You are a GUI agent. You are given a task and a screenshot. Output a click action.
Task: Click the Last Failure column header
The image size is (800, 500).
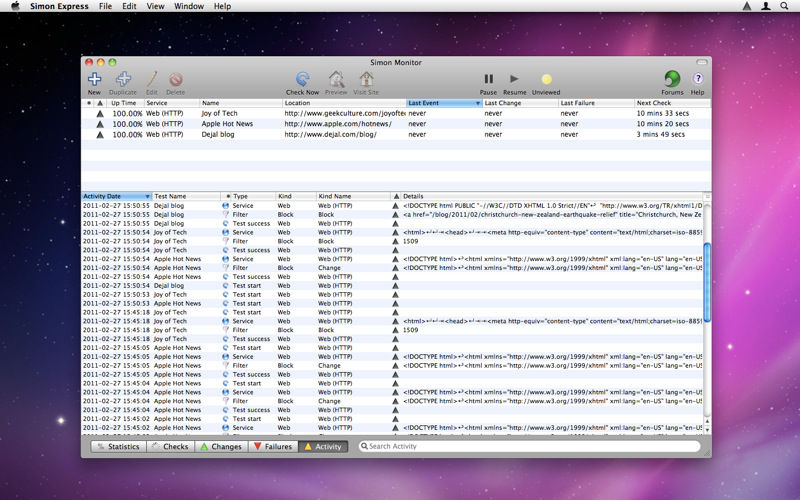596,103
